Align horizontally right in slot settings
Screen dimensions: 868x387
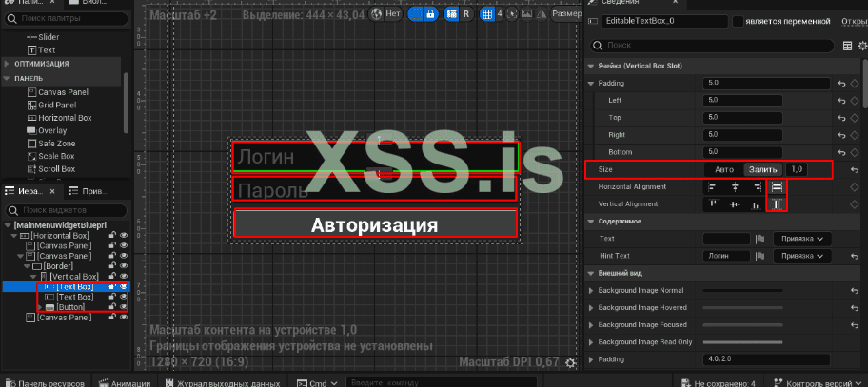(x=756, y=187)
